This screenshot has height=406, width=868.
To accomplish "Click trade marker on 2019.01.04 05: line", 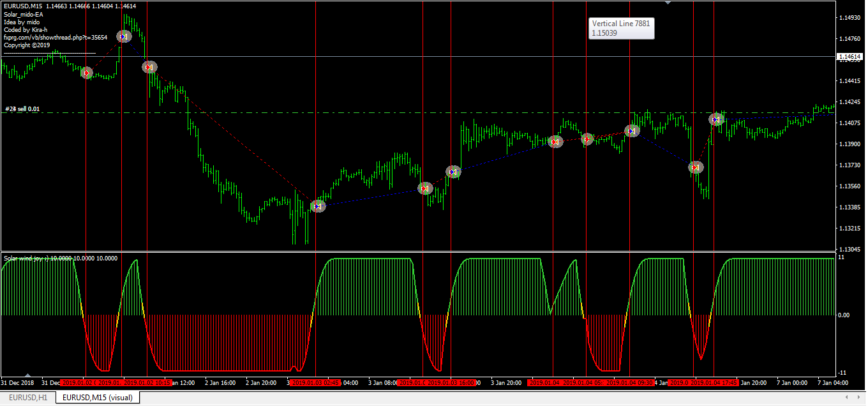I will [587, 139].
